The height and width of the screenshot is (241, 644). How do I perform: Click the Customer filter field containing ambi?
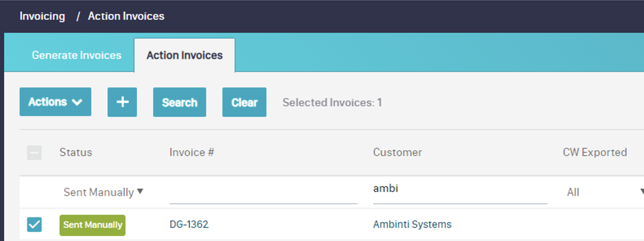point(460,189)
